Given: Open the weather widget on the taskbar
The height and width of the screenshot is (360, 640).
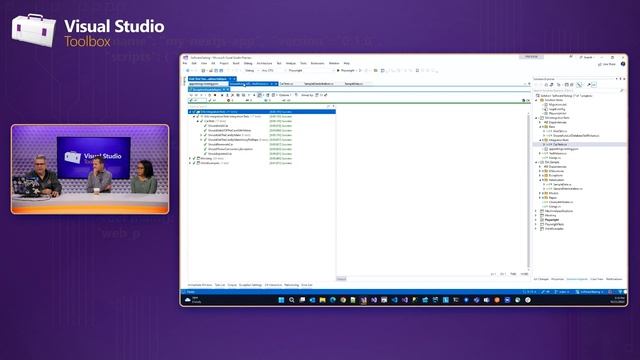Looking at the screenshot, I should (193, 300).
